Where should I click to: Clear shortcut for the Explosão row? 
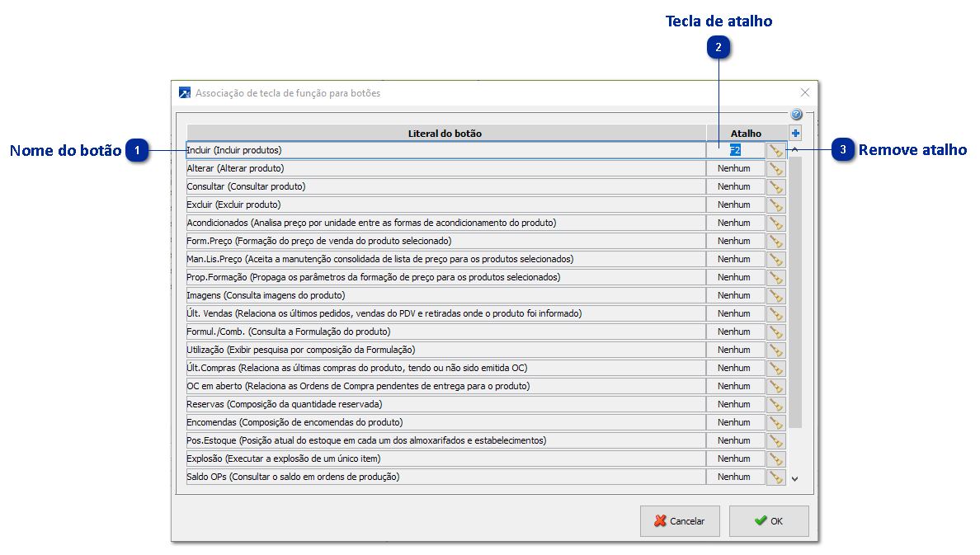(775, 459)
